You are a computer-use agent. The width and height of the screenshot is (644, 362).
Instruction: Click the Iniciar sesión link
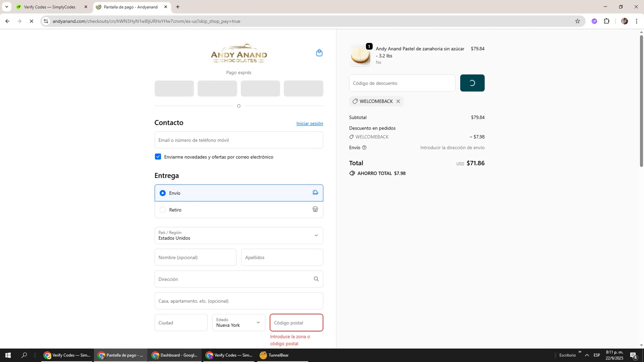click(310, 124)
